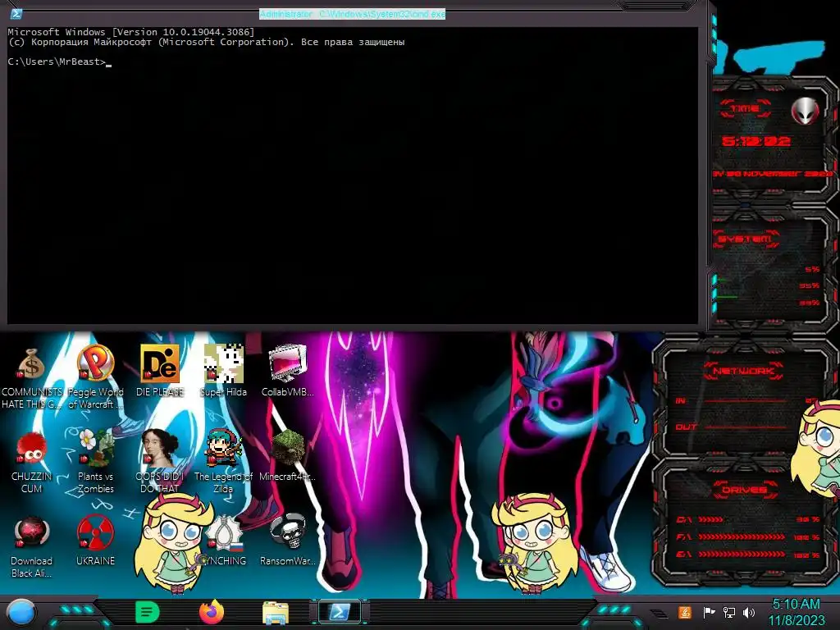840x630 pixels.
Task: Click the TIME gadget header
Action: coord(745,109)
